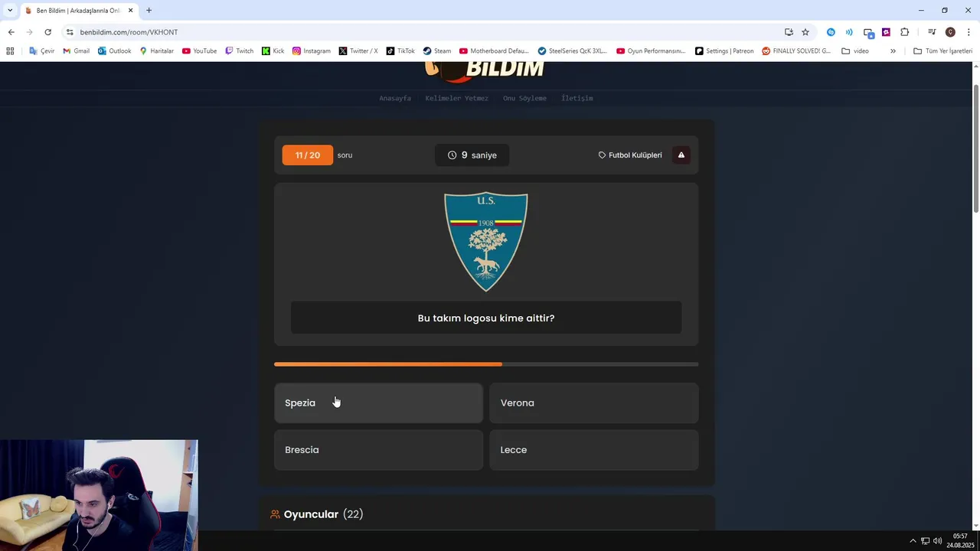
Task: Click the purple extension icon
Action: click(886, 32)
